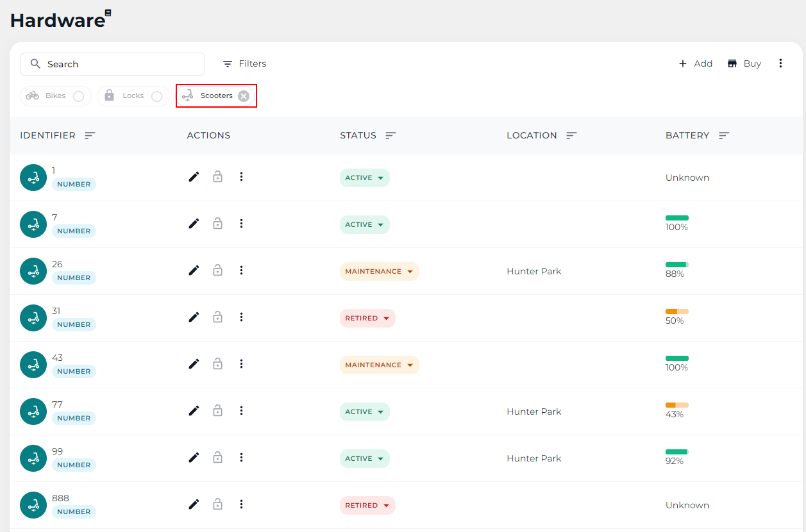
Task: Click the lock icon for scooter 77
Action: click(217, 411)
